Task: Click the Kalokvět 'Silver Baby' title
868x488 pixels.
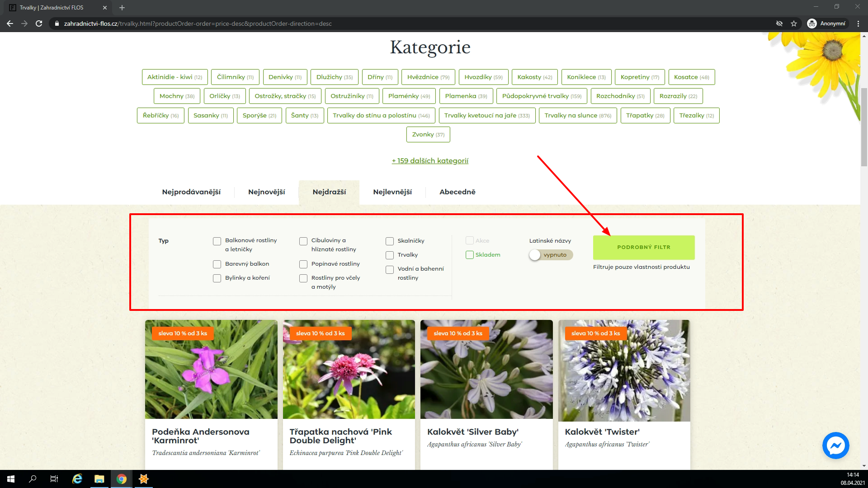Action: coord(473,432)
